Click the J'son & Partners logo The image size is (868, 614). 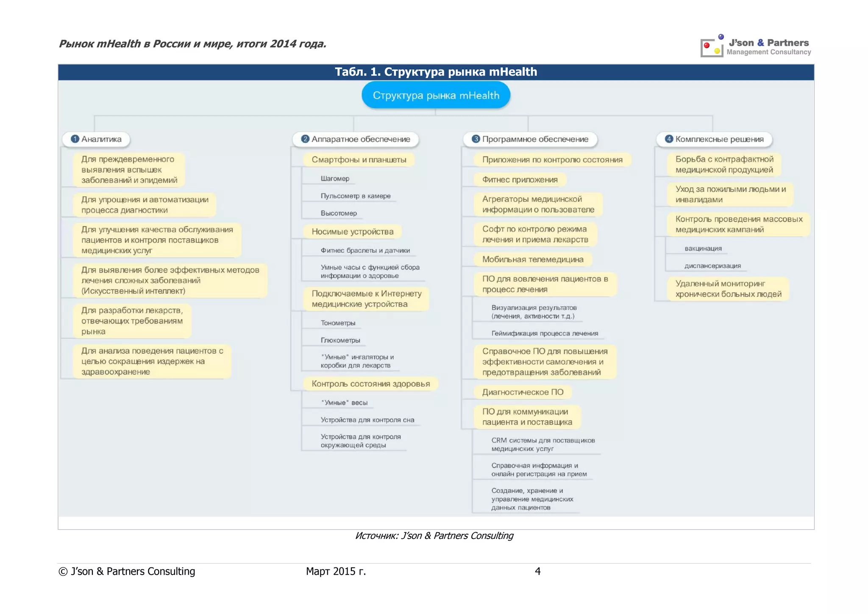pyautogui.click(x=756, y=46)
